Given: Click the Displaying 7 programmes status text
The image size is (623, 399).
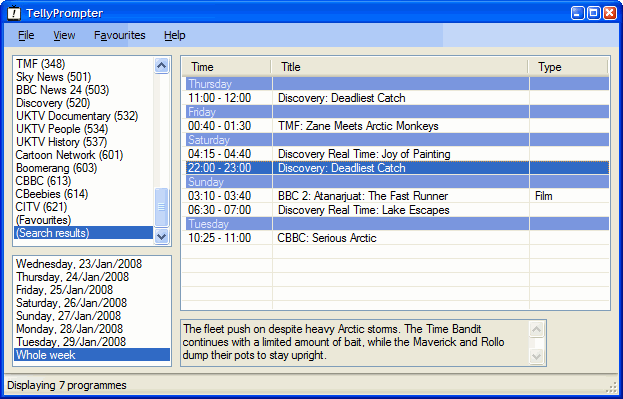Looking at the screenshot, I should tap(67, 385).
